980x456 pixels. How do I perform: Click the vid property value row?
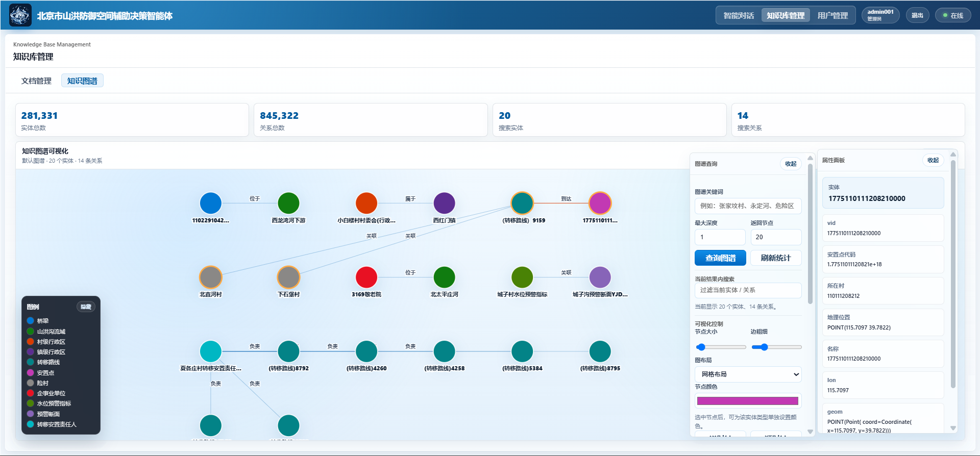click(883, 228)
